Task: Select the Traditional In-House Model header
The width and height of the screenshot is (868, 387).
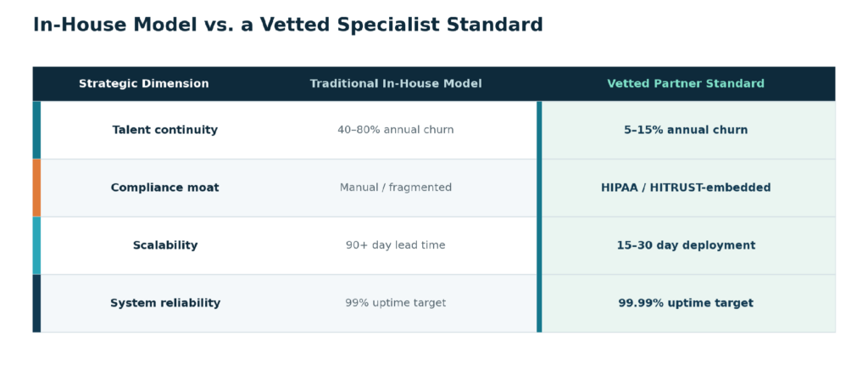Action: [396, 84]
